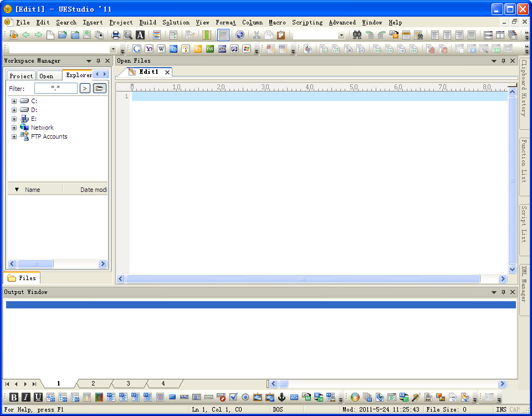This screenshot has height=416, width=532.
Task: Click the Files tab at panel bottom
Action: tap(22, 278)
